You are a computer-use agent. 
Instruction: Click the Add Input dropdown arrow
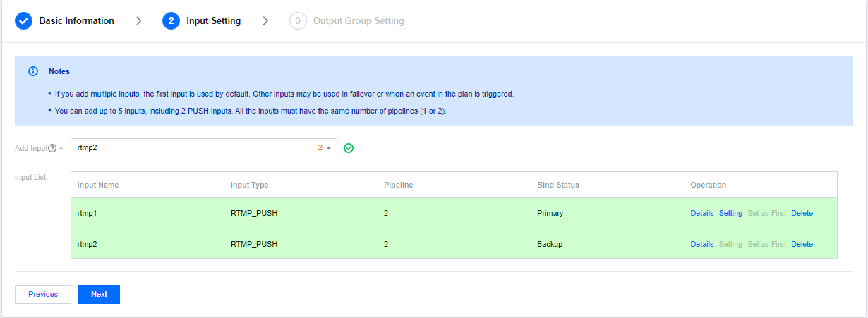(x=329, y=148)
